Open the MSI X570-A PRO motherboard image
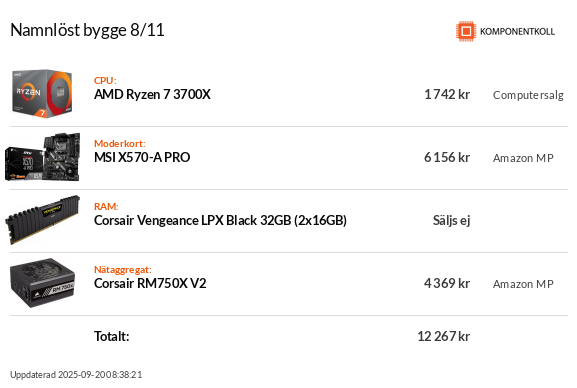 (42, 157)
